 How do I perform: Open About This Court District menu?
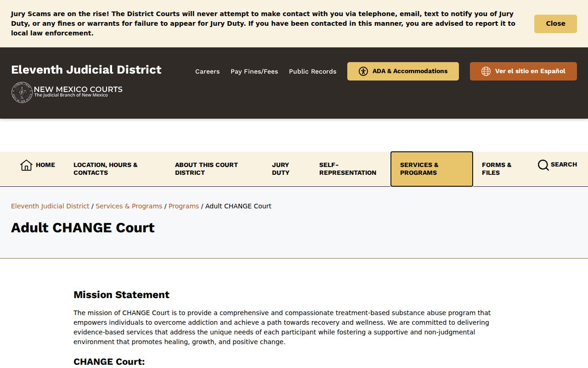pos(206,169)
